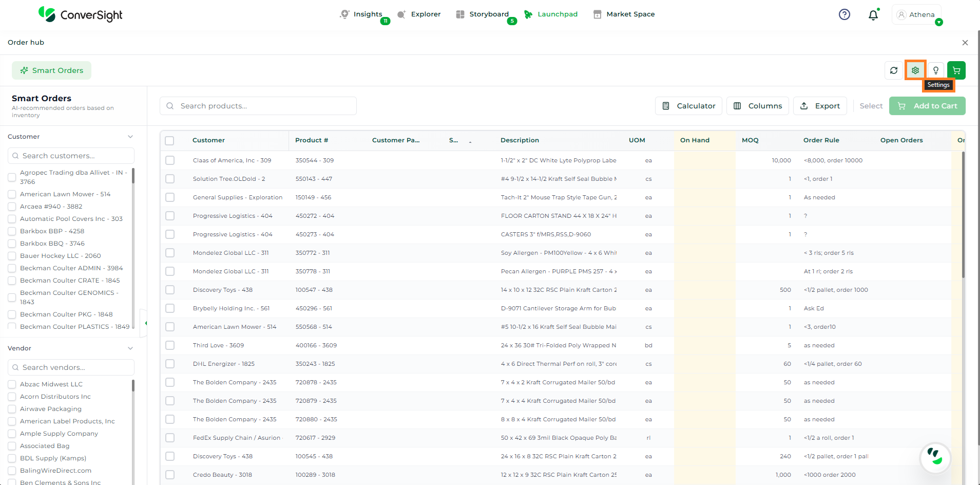Click the lightbulb tips icon

[x=936, y=70]
